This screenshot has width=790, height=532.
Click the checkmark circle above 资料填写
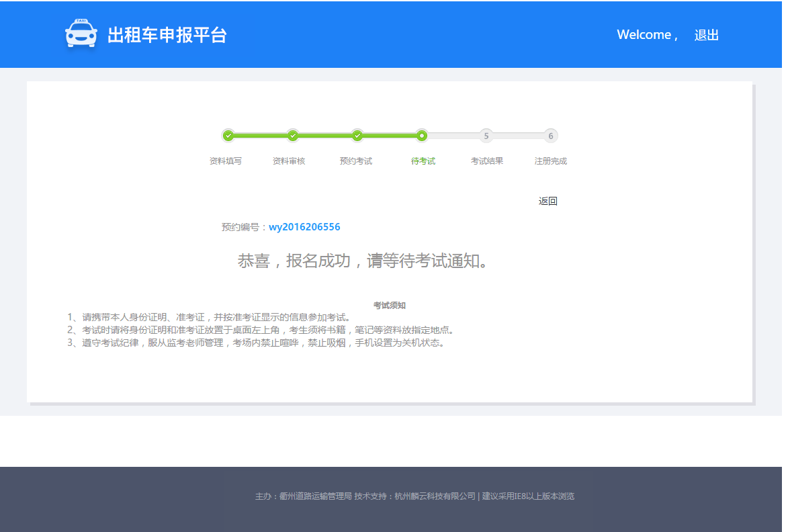[228, 136]
